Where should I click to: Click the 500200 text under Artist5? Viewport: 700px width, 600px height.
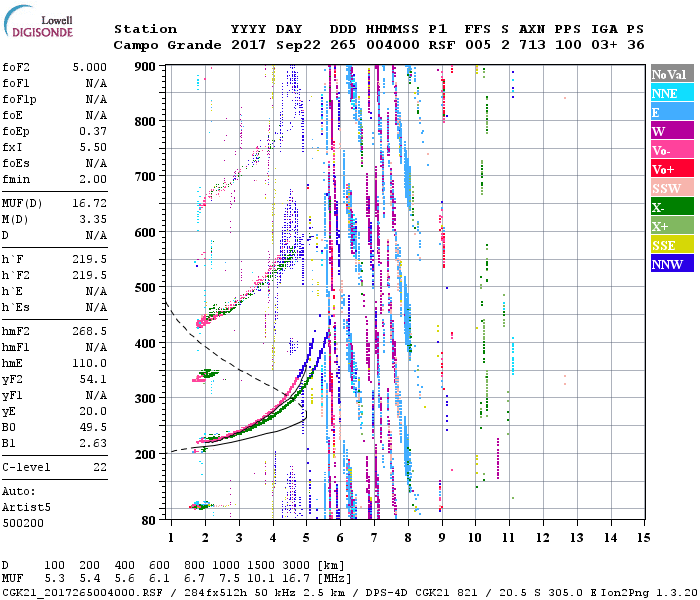[x=23, y=523]
